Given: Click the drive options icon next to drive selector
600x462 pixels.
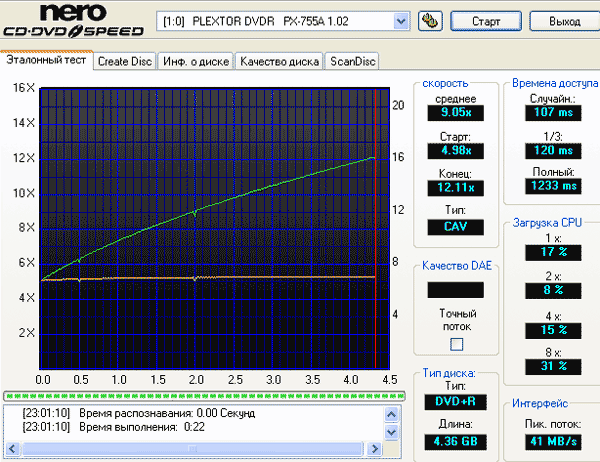Looking at the screenshot, I should click(x=430, y=21).
